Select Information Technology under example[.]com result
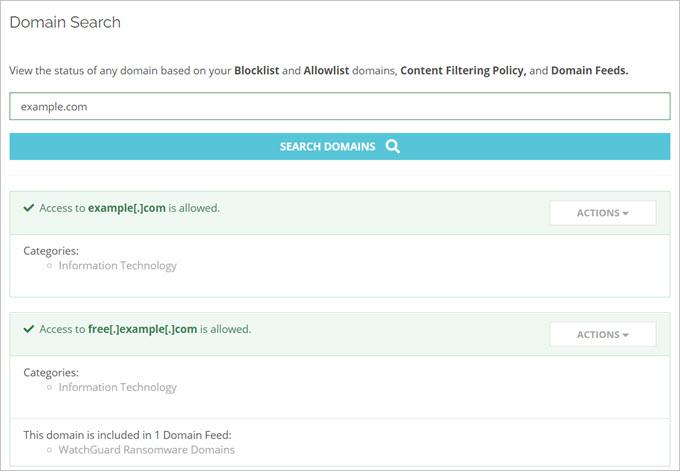Image resolution: width=680 pixels, height=472 pixels. click(117, 266)
